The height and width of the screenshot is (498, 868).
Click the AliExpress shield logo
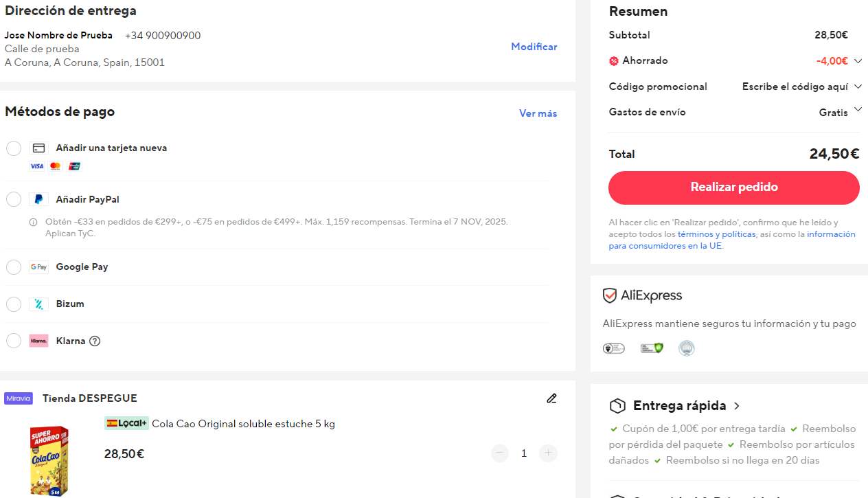[x=610, y=296]
